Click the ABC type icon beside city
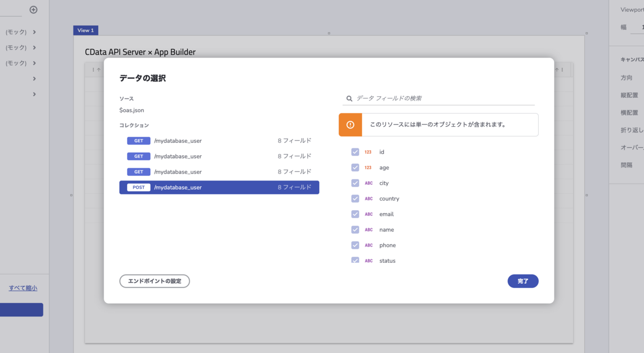644x353 pixels. pyautogui.click(x=369, y=183)
